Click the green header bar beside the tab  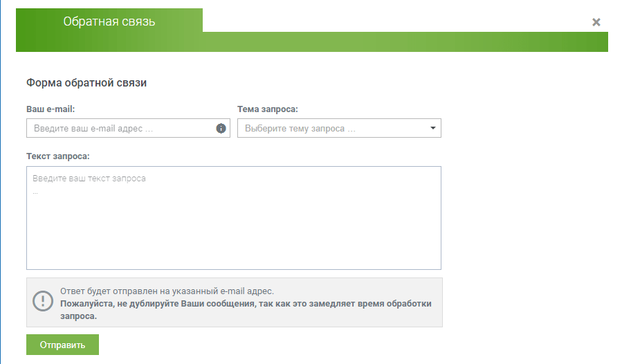[405, 42]
